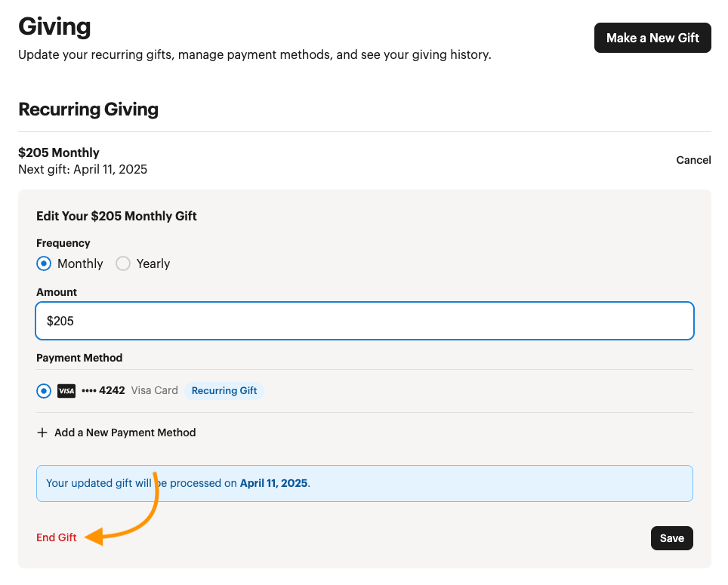728x585 pixels.
Task: Click the Giving page title
Action: pos(54,26)
